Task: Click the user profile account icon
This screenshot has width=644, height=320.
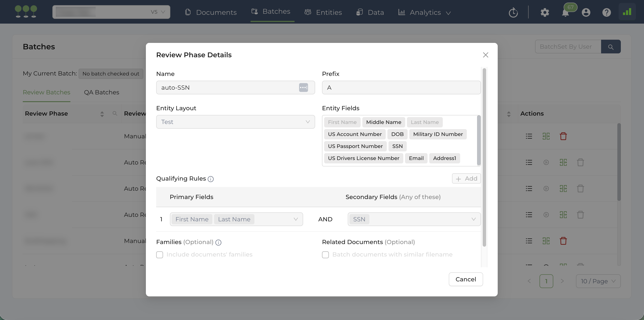Action: point(586,12)
